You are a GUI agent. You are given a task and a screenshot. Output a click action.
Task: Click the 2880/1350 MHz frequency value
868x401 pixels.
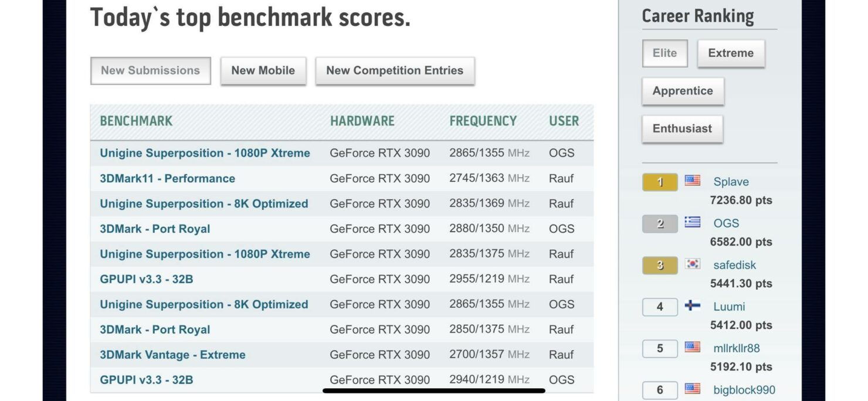[x=489, y=229]
